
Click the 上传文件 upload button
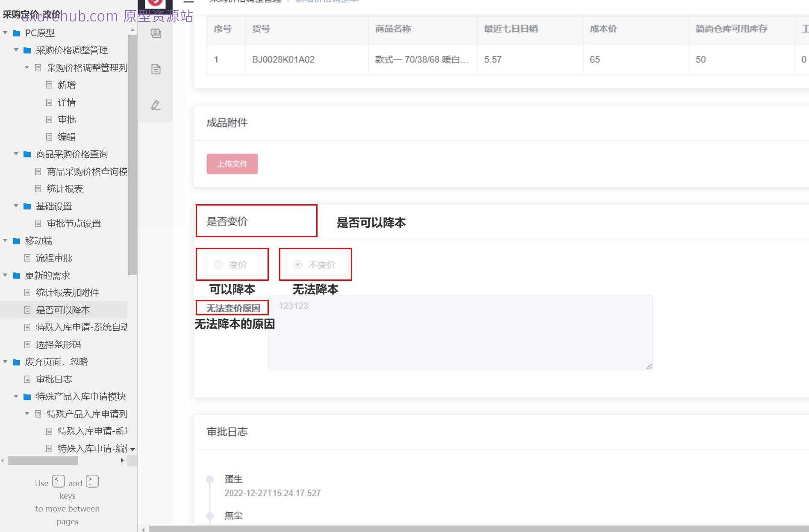(232, 164)
